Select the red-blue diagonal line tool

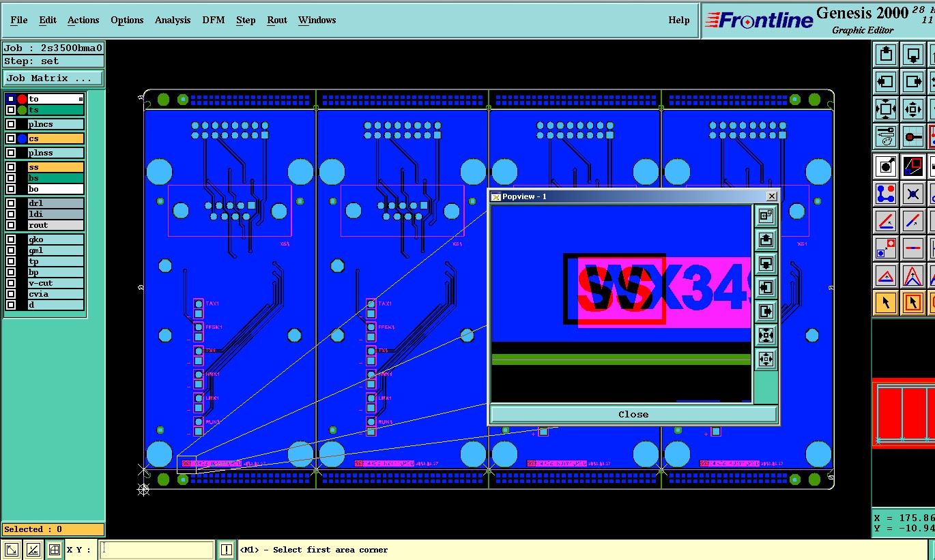913,221
